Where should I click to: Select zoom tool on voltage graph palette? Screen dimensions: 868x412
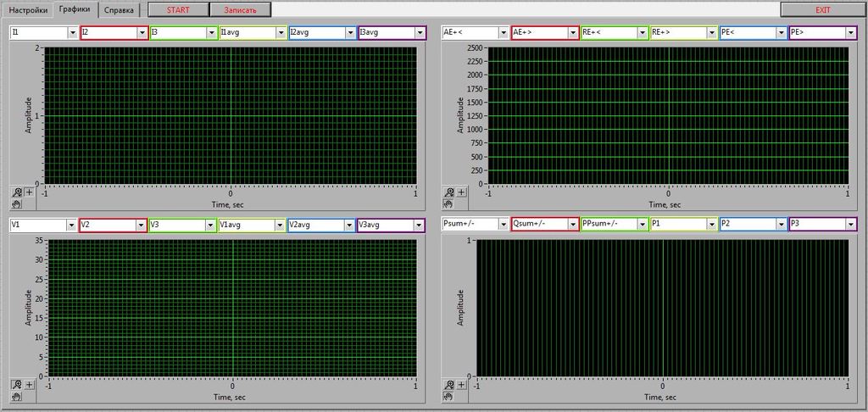[x=17, y=385]
